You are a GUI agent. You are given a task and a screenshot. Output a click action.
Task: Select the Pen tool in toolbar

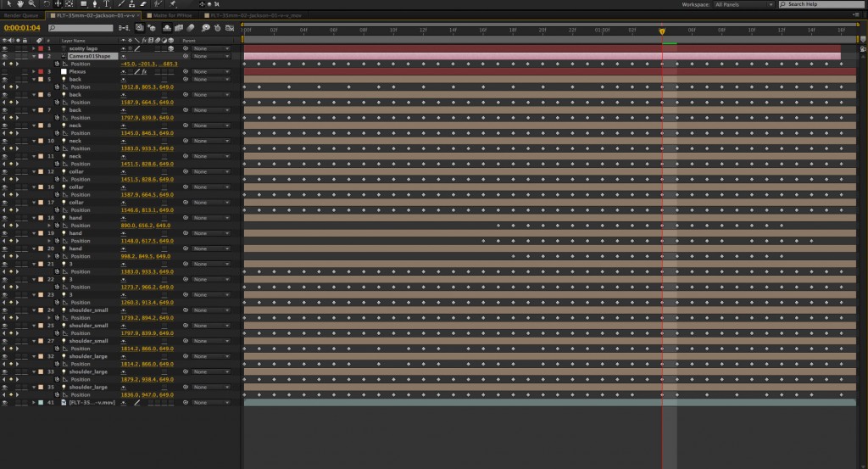pyautogui.click(x=95, y=4)
